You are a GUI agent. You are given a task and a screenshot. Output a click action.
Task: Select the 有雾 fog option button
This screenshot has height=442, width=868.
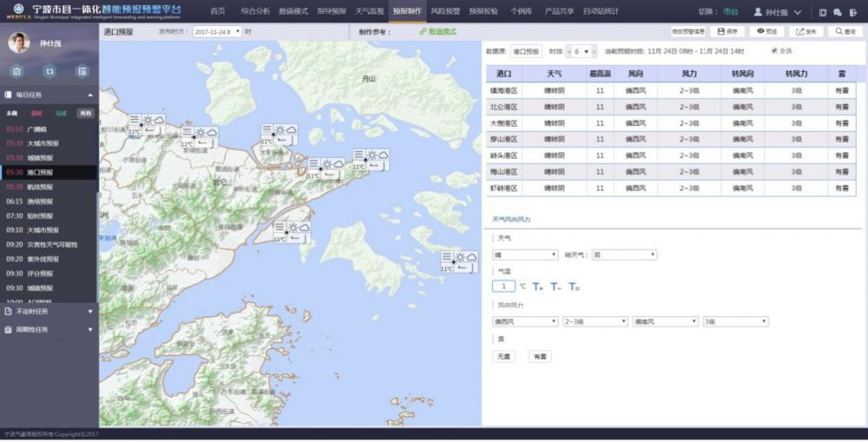540,356
